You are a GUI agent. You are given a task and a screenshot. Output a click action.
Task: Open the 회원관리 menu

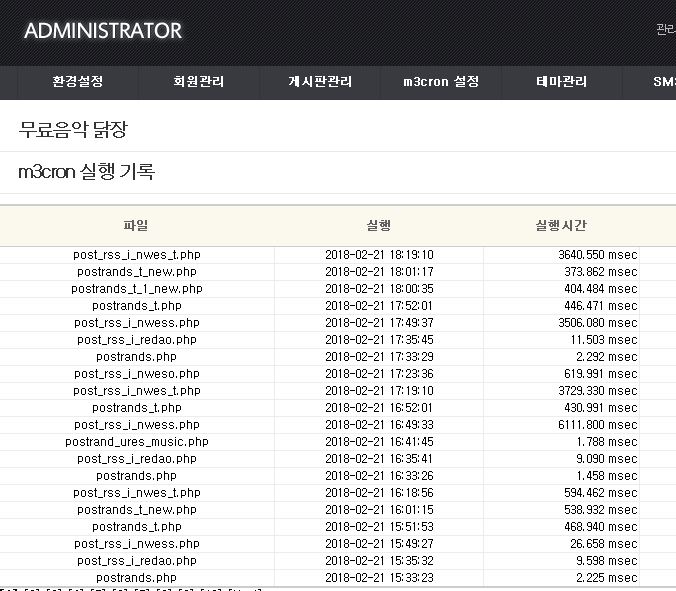[x=198, y=82]
